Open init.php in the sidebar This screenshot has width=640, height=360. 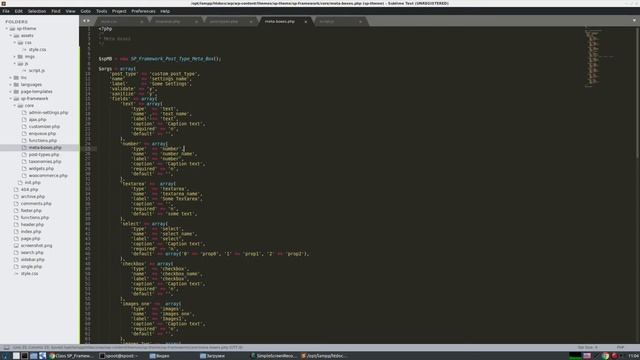(33, 182)
